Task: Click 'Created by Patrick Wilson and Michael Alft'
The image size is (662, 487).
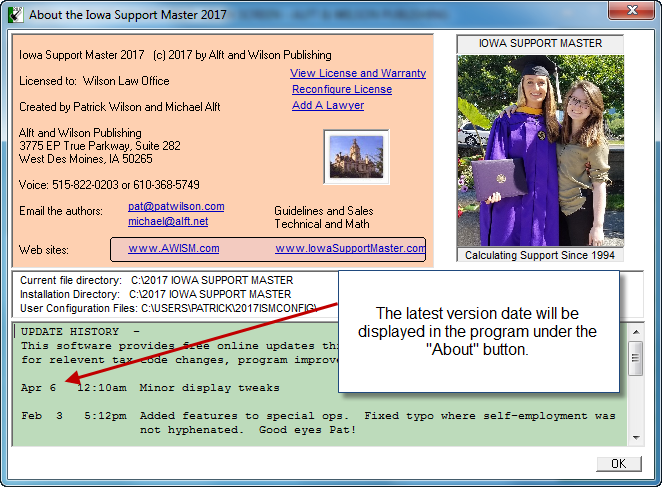Action: point(120,107)
